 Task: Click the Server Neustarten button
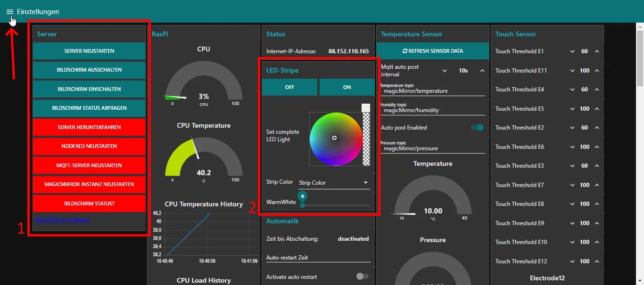point(89,51)
